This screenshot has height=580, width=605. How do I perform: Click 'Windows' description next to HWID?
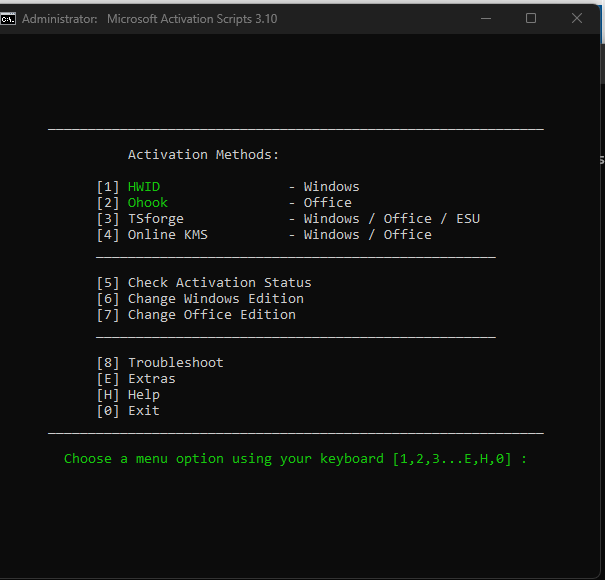pos(331,187)
